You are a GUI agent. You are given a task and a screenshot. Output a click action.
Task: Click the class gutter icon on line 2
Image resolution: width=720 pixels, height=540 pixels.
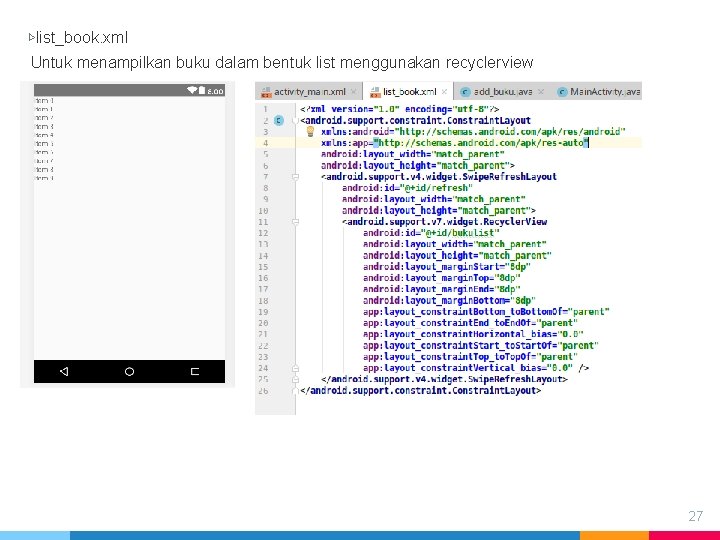pyautogui.click(x=279, y=121)
